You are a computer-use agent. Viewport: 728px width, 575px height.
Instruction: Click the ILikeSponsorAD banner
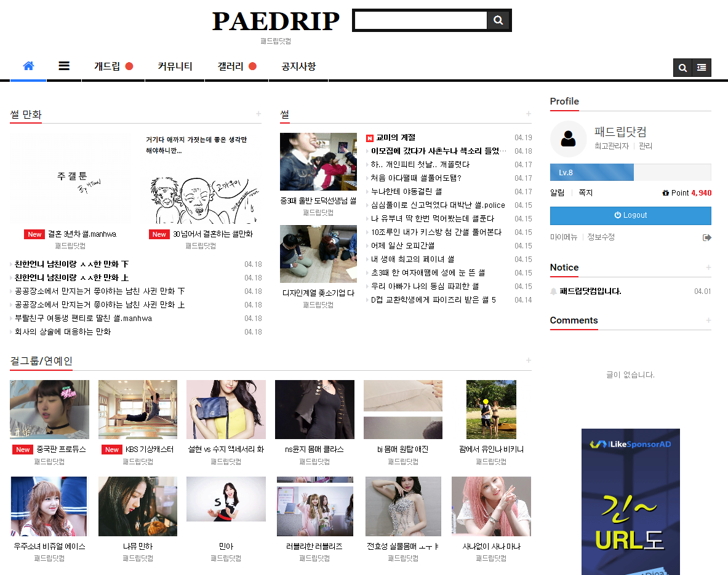tap(631, 502)
